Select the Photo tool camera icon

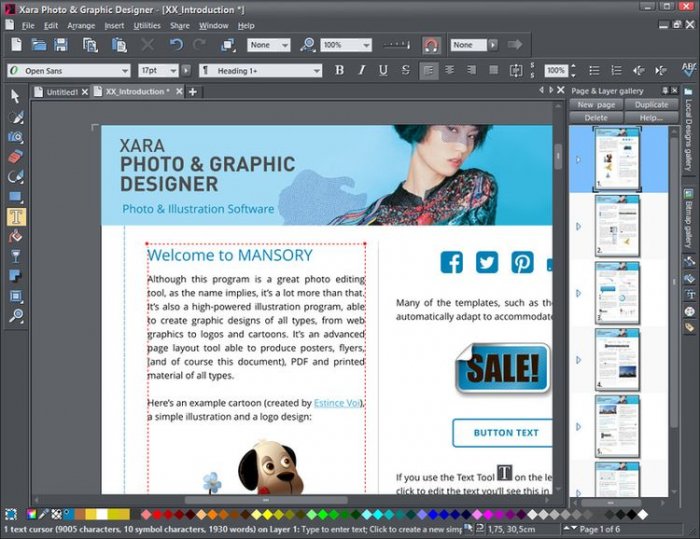(16, 137)
